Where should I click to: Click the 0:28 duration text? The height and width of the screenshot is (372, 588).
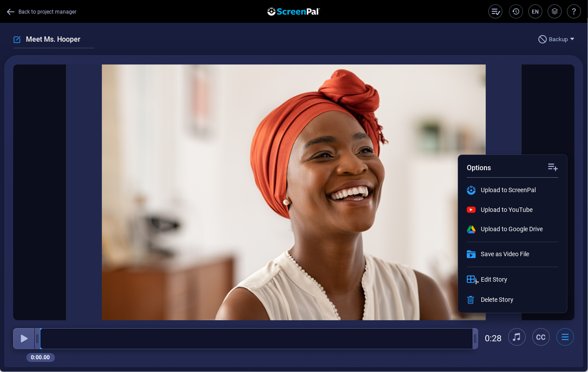point(493,338)
